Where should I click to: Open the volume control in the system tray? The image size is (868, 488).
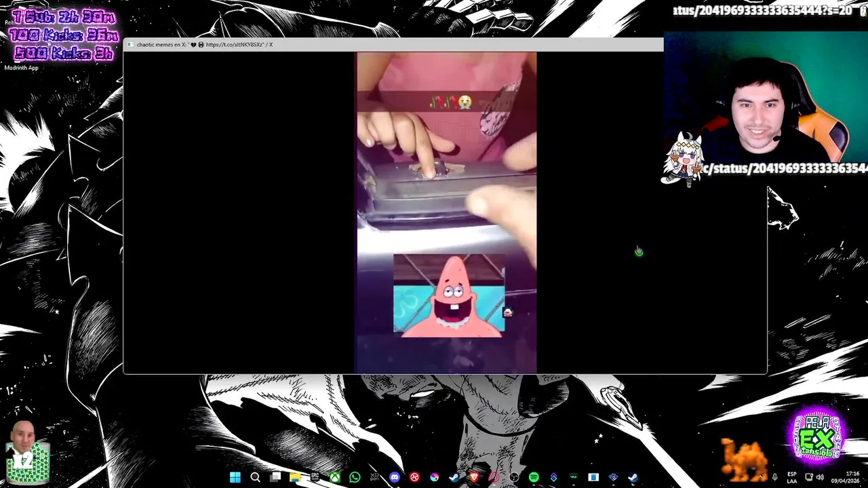pyautogui.click(x=820, y=477)
